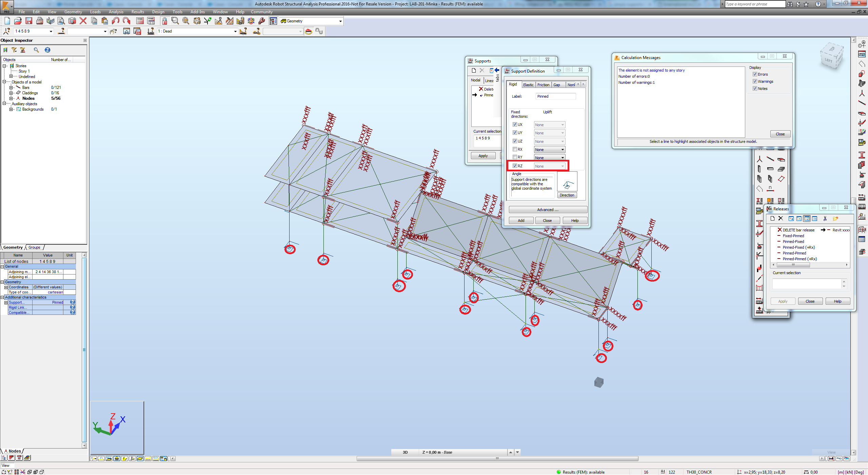The width and height of the screenshot is (868, 475).
Task: Open the screen capture (camera) tool
Action: click(72, 21)
